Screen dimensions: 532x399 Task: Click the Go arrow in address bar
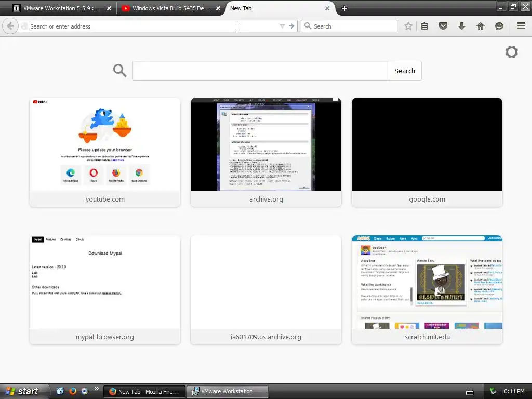(291, 26)
